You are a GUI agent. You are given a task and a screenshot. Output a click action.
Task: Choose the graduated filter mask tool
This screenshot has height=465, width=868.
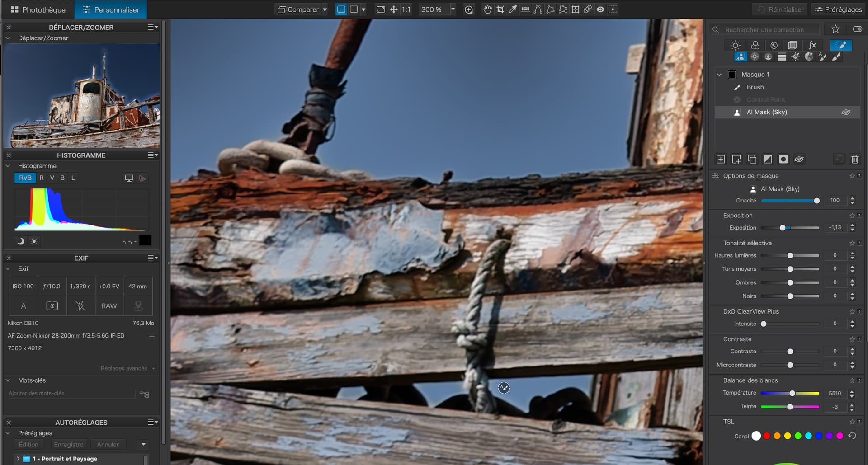(x=782, y=57)
